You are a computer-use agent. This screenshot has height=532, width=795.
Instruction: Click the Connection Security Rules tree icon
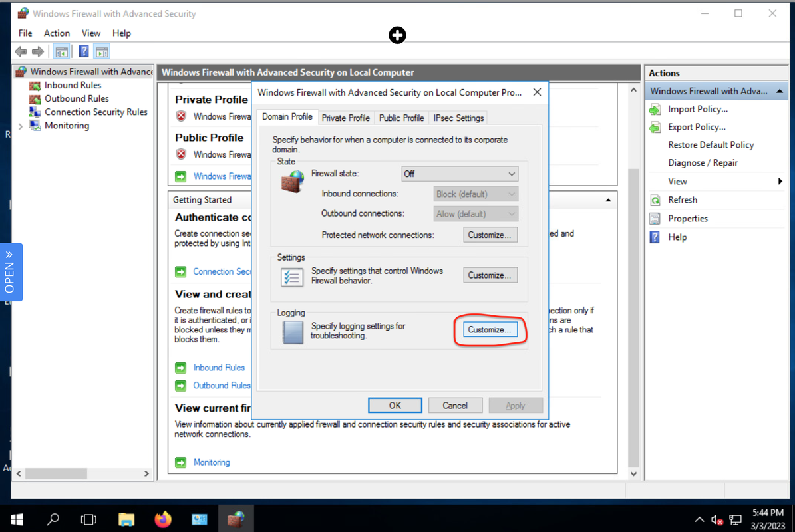(x=35, y=112)
